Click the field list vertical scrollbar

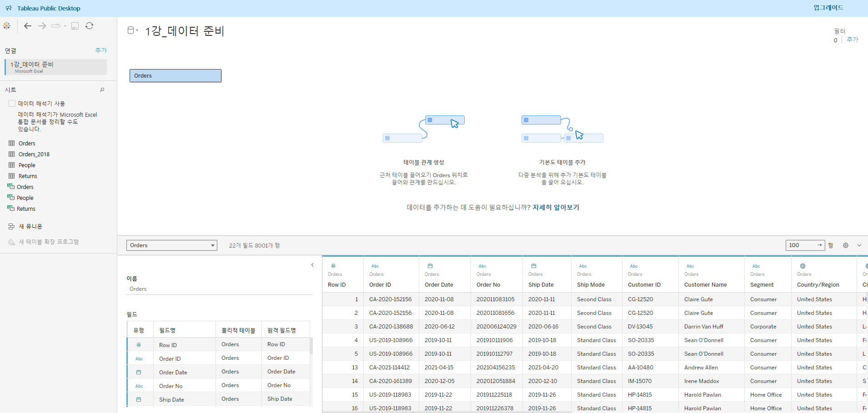[x=311, y=345]
